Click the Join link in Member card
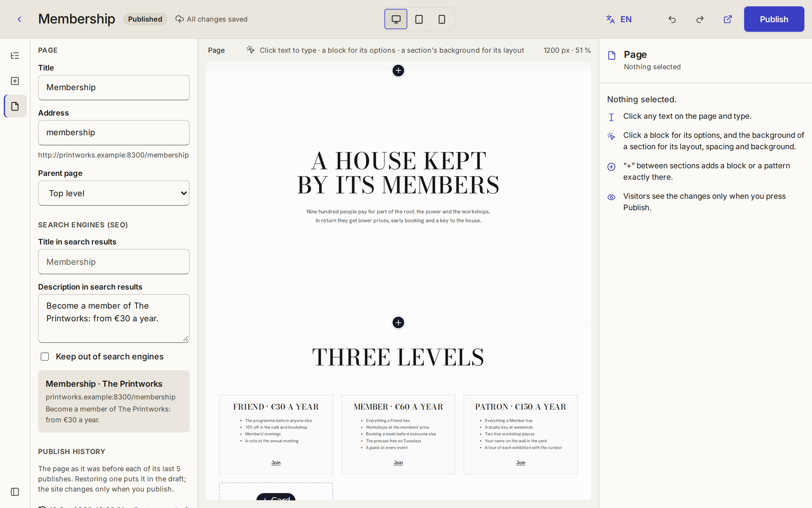The width and height of the screenshot is (812, 508). pos(398,463)
